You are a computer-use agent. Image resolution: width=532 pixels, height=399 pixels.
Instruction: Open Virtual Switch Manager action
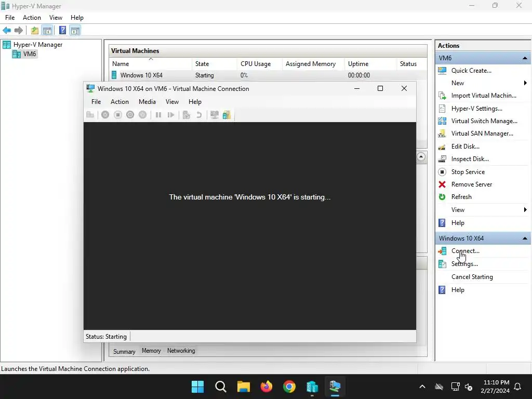(484, 121)
